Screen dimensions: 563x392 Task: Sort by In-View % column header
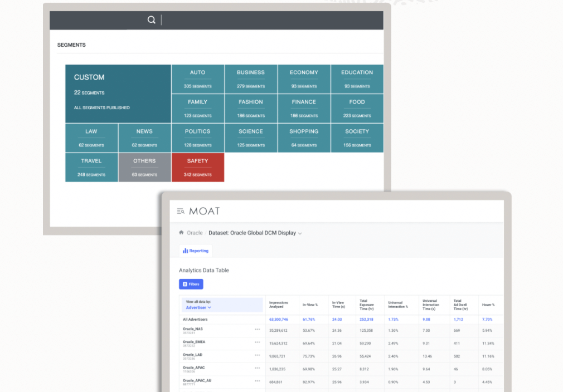pos(310,305)
